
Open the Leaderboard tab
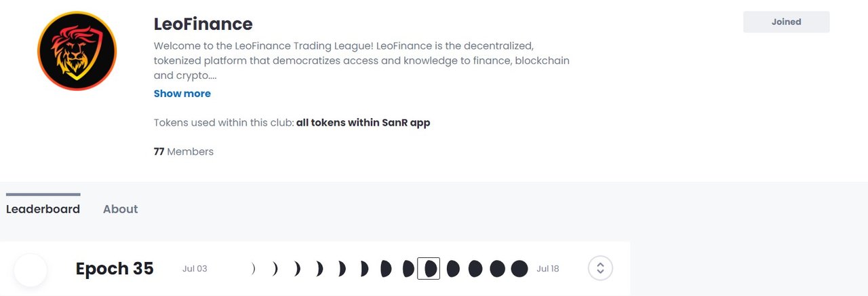43,209
